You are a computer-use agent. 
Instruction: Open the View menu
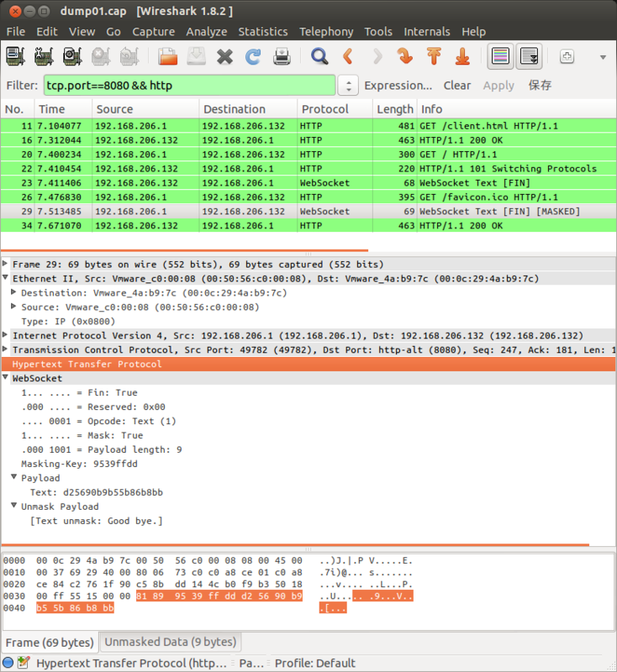tap(82, 32)
